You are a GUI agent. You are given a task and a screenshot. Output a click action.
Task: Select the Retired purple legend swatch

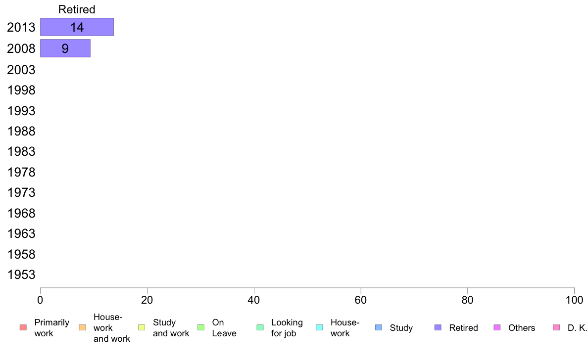pos(438,327)
